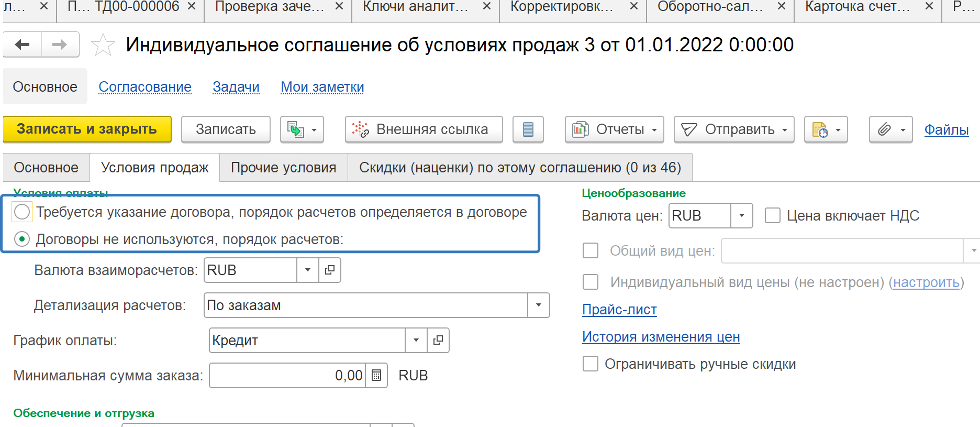Expand the Общий вид цен dropdown arrow

point(973,250)
